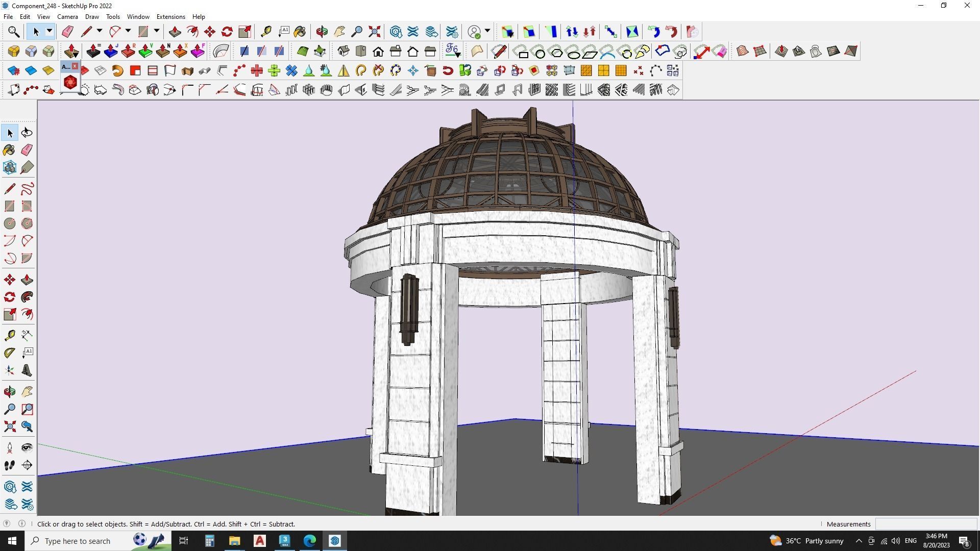The image size is (980, 551).
Task: Click the Orbit tool in the top toolbar
Action: 322,32
